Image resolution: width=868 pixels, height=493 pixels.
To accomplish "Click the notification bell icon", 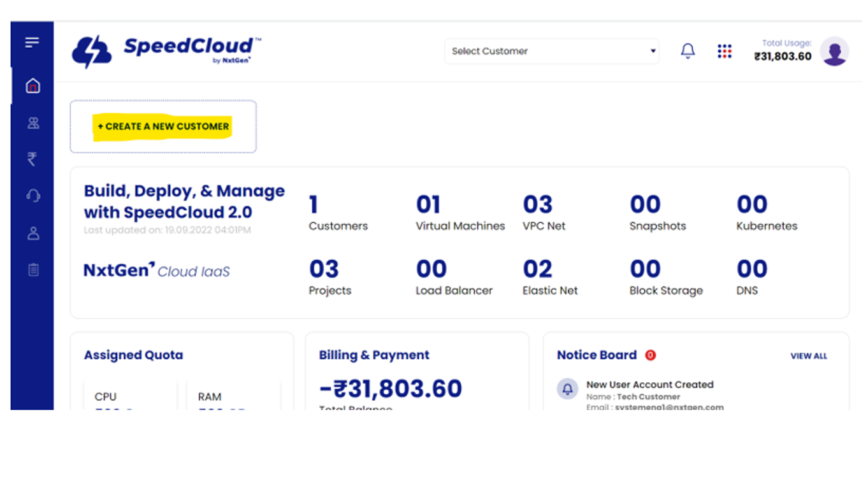I will coord(688,51).
